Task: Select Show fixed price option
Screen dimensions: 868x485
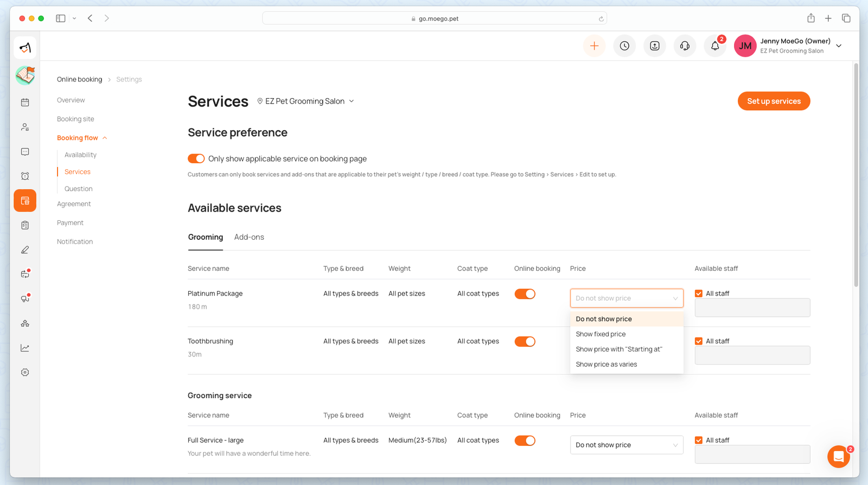Action: point(601,334)
